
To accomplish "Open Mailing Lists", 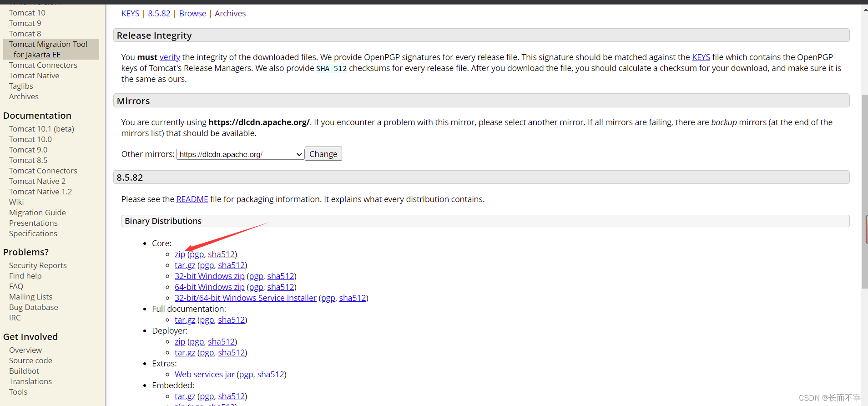I will click(30, 297).
